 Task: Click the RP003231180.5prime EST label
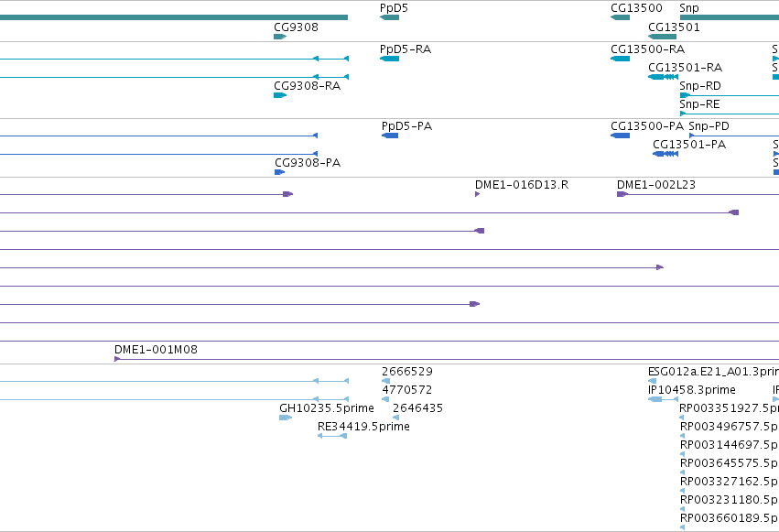(x=730, y=500)
